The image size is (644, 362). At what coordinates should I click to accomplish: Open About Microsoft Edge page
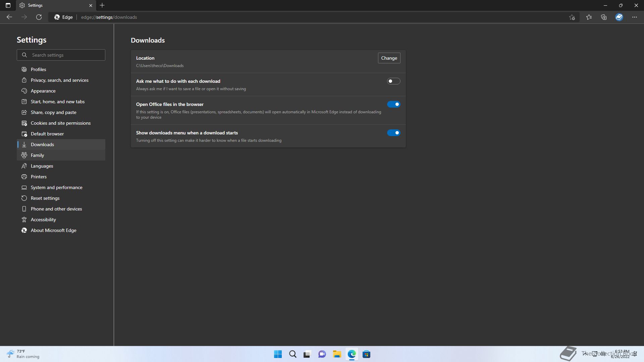[53, 230]
